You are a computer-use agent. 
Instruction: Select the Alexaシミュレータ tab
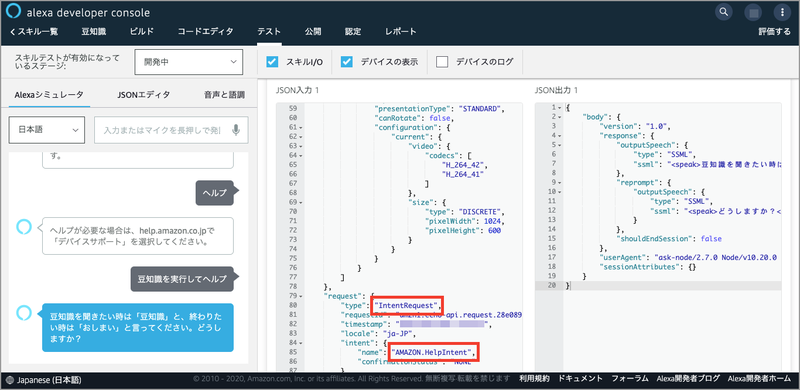tap(49, 94)
